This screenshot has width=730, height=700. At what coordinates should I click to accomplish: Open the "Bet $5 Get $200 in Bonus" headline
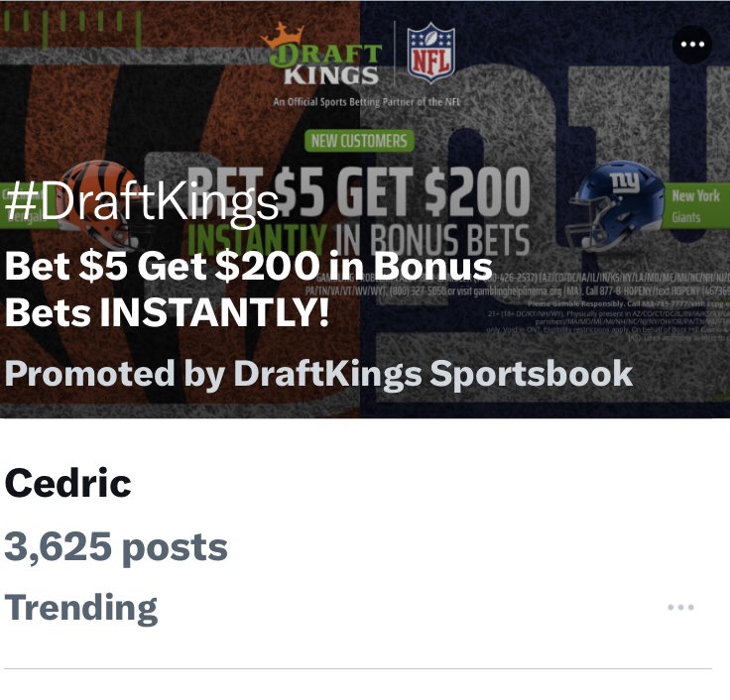[x=249, y=266]
